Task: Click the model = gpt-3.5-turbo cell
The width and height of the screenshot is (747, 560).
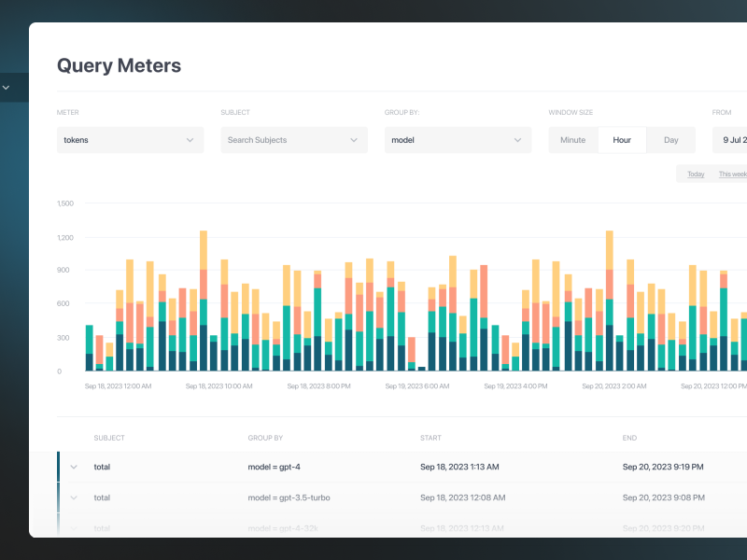Action: (289, 497)
